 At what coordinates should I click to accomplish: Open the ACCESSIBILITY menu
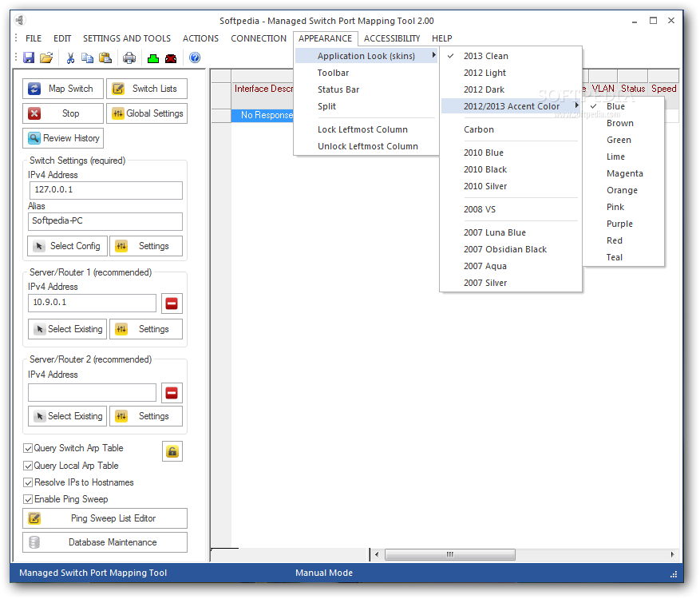(x=392, y=38)
